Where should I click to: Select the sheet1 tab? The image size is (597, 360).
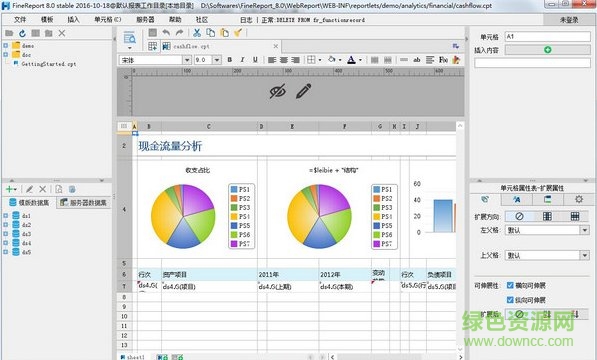[x=132, y=357]
